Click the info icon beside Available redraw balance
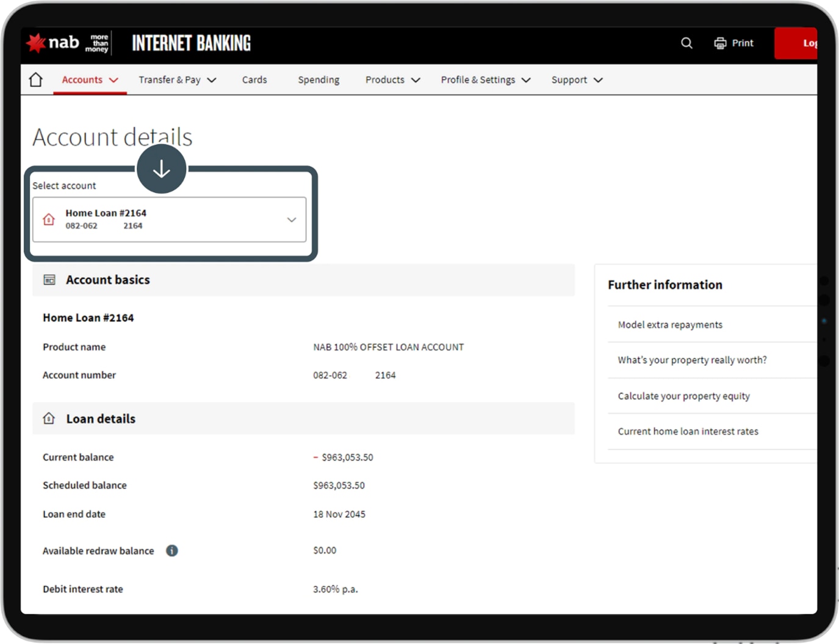839x644 pixels. [172, 551]
